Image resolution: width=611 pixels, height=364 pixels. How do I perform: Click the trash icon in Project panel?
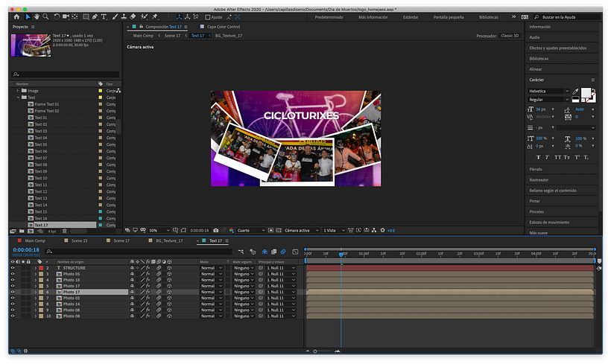tap(65, 232)
